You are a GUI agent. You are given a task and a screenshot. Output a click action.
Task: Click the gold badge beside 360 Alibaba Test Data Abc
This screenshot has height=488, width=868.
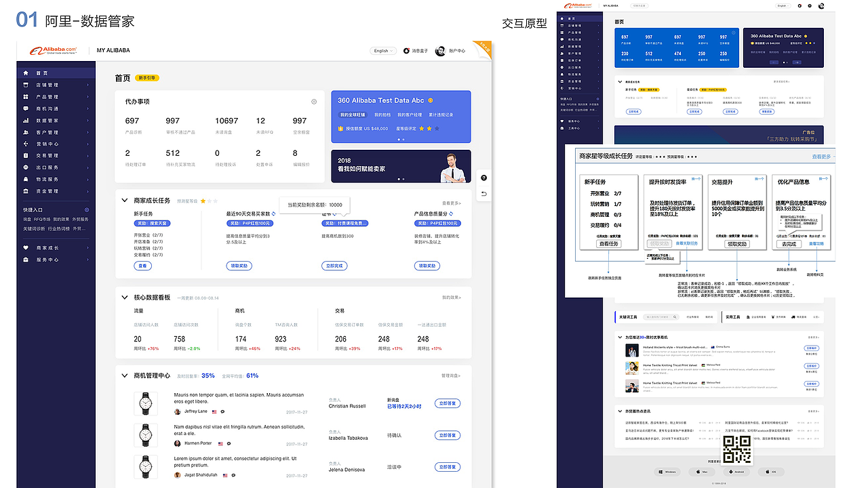pyautogui.click(x=431, y=100)
